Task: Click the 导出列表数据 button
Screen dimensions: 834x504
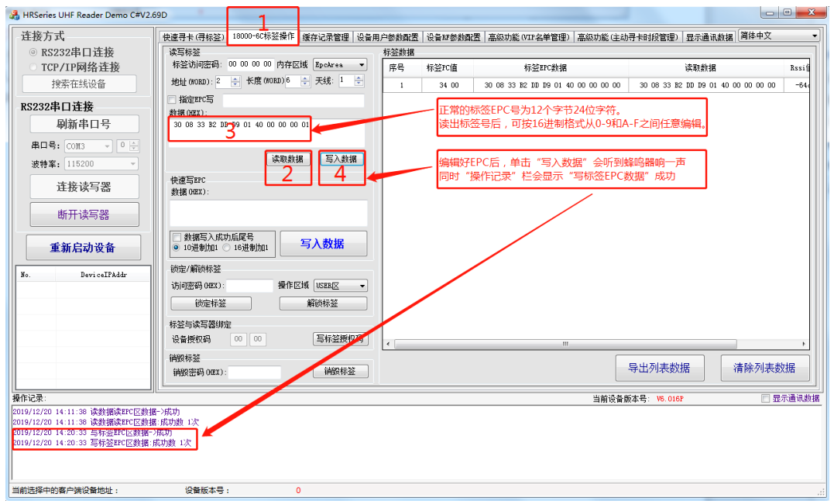Action: point(658,368)
